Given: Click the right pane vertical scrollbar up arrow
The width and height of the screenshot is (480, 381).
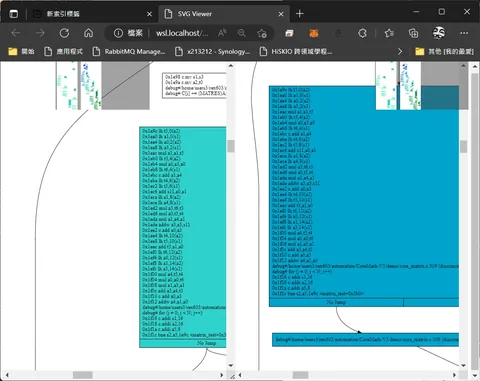Looking at the screenshot, I should [x=463, y=66].
